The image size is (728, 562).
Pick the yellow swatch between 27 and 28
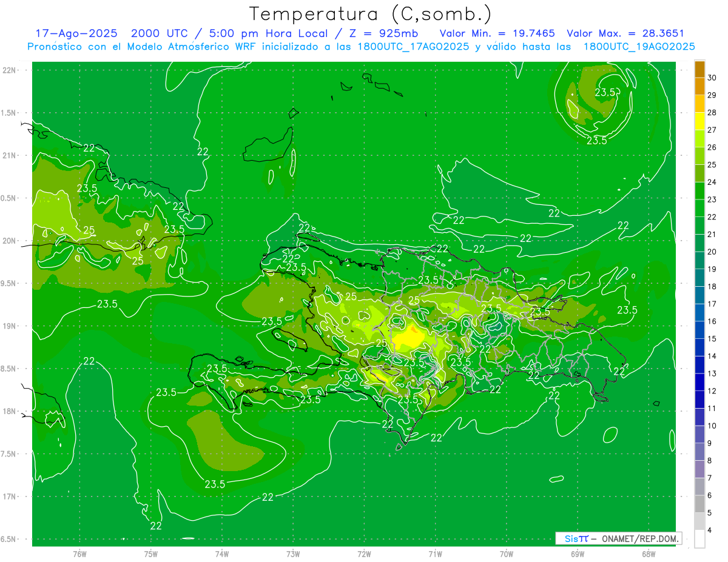tap(699, 121)
